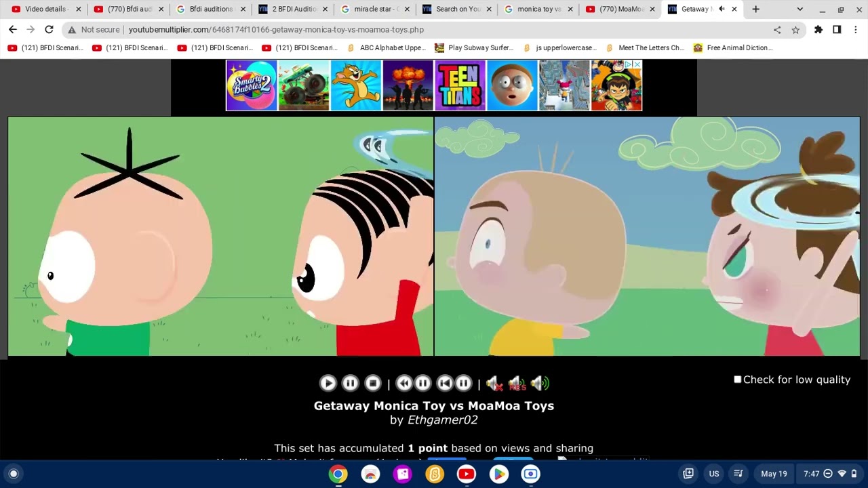The height and width of the screenshot is (488, 868).
Task: Open the Play Subway Surfer bookmark
Action: click(474, 48)
